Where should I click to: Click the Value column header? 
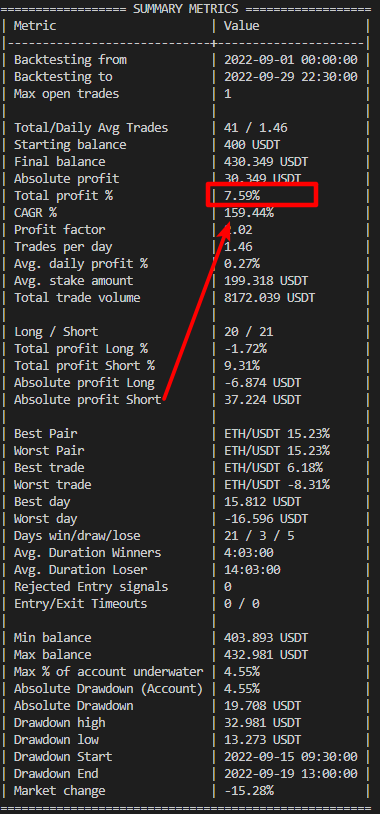click(241, 25)
